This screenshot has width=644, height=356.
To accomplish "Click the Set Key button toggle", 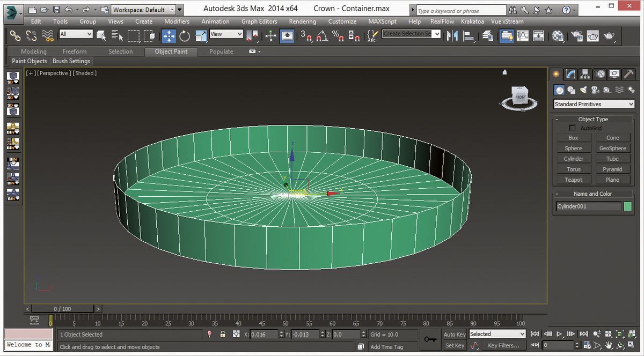I will point(454,345).
